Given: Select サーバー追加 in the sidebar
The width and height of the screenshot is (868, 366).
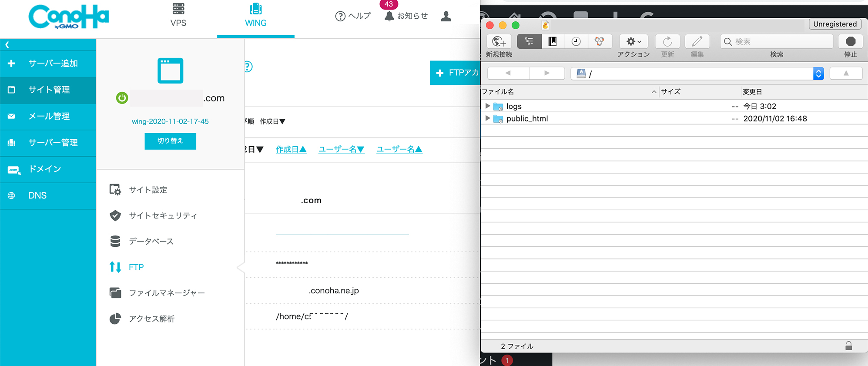Looking at the screenshot, I should coord(48,63).
